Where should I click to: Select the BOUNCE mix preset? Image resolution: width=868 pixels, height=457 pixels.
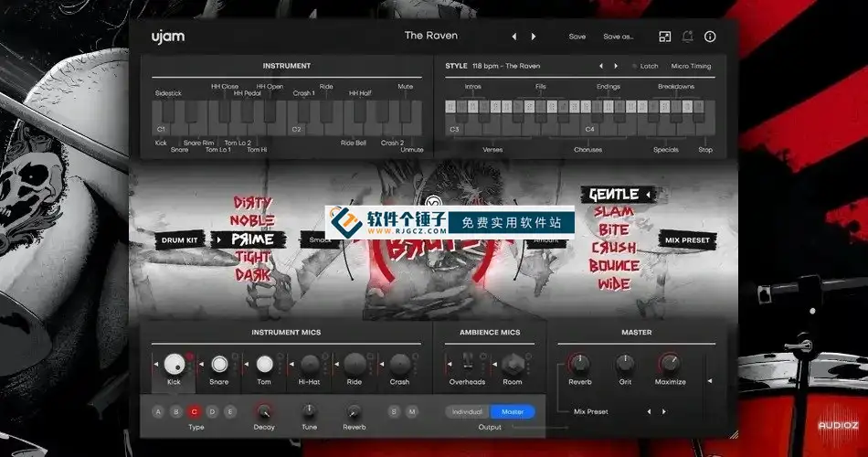point(614,266)
